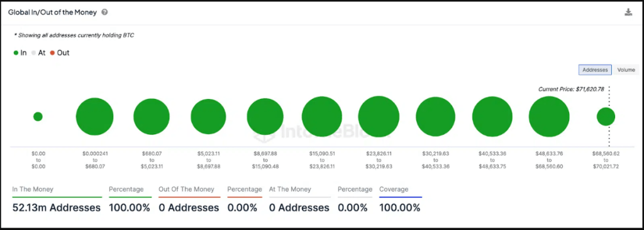Screen dimensions: 644x230
Task: Toggle the red Out legend item
Action: (x=60, y=53)
